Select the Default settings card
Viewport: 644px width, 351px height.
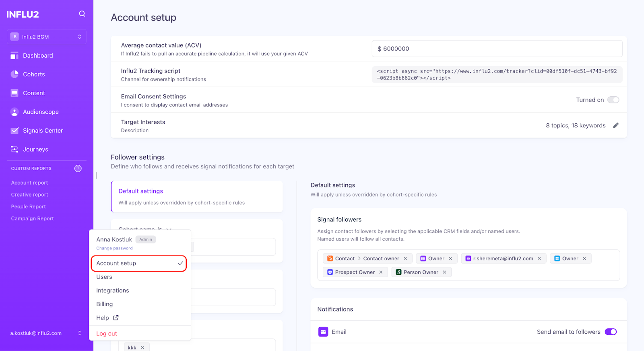coord(197,197)
